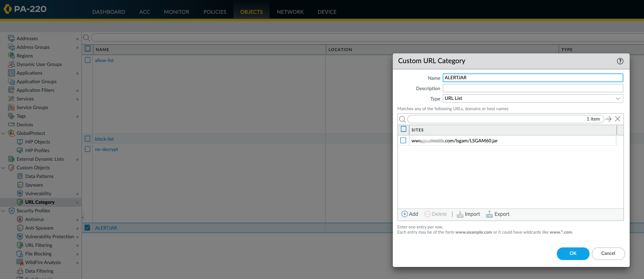The image size is (644, 279).
Task: Select the WildFire Analysis profile
Action: point(43,262)
